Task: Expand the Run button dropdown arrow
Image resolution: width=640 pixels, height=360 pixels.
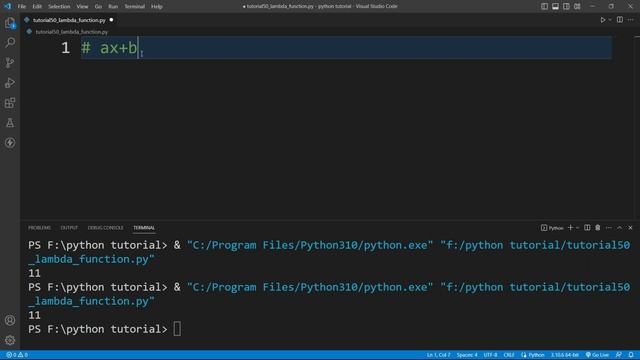Action: pyautogui.click(x=610, y=20)
